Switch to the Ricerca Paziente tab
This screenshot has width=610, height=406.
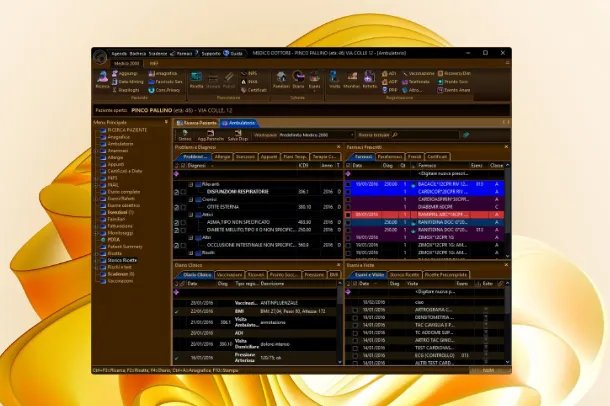(197, 123)
